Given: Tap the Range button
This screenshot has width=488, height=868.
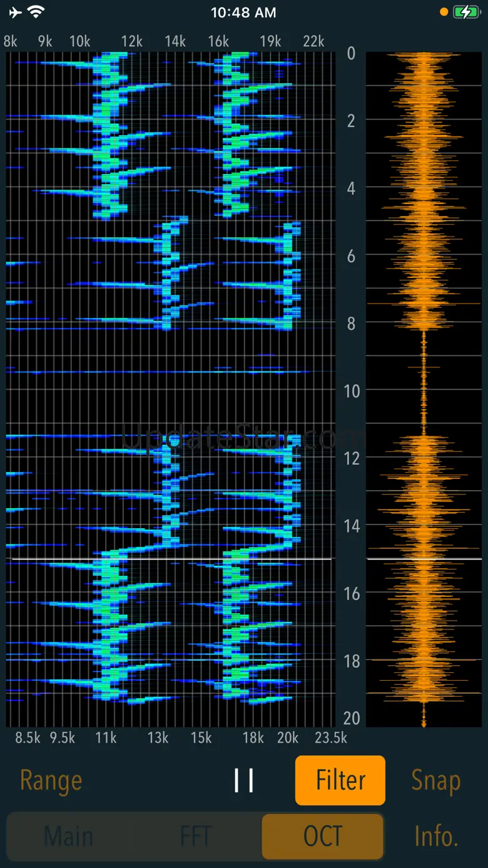Looking at the screenshot, I should tap(51, 780).
